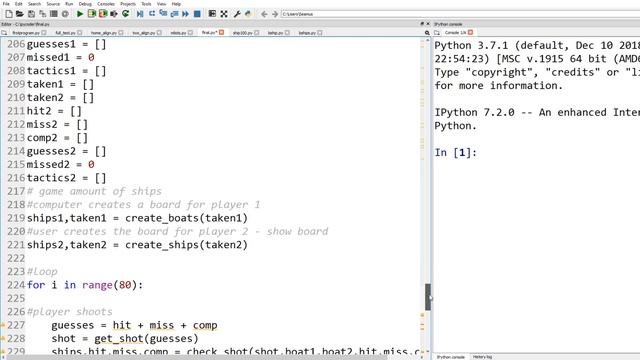Step over current line in debugger
The height and width of the screenshot is (360, 640).
pyautogui.click(x=152, y=14)
